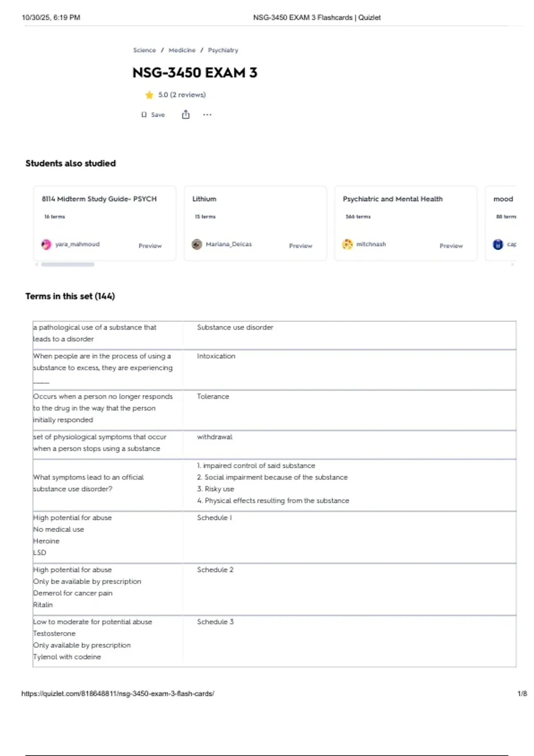Click mitchnash's avatar icon
The height and width of the screenshot is (756, 534).
coord(347,244)
